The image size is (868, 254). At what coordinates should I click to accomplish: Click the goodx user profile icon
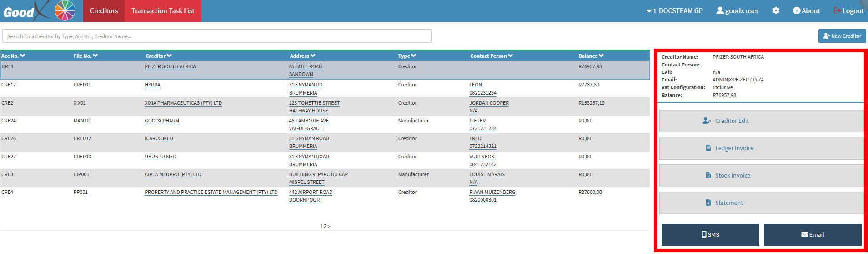click(720, 10)
